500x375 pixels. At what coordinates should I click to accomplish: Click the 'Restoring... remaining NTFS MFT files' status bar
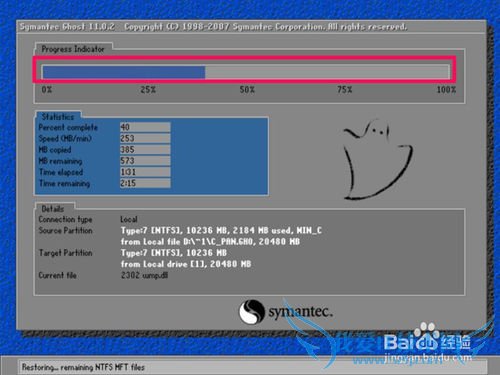click(252, 367)
